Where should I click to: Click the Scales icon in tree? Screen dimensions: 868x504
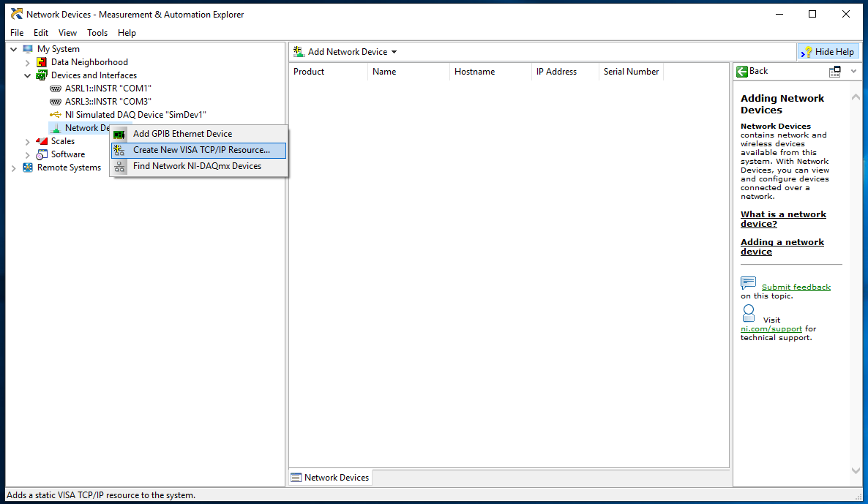coord(42,141)
